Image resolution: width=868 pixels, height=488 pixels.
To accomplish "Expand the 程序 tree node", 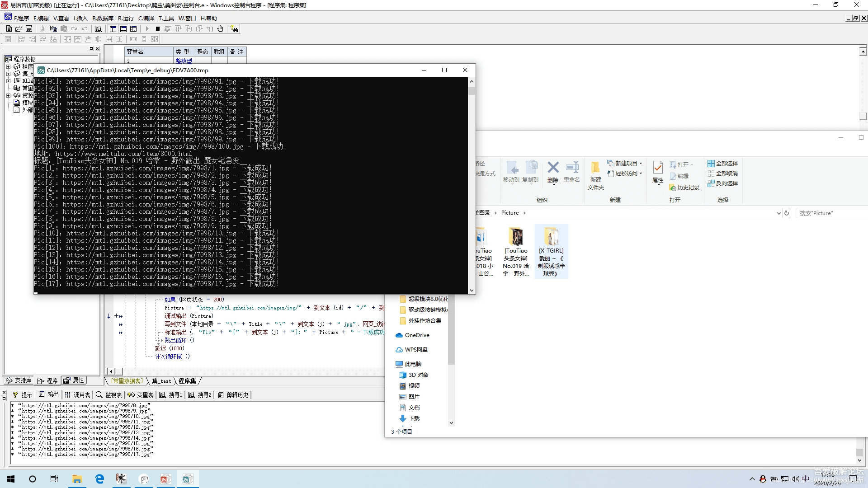I will pyautogui.click(x=8, y=66).
